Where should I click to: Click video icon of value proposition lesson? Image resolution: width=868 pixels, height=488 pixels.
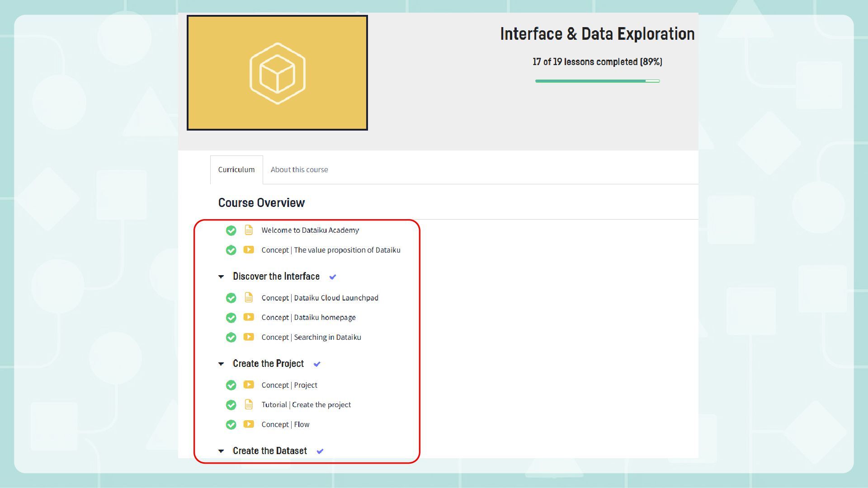click(x=249, y=249)
